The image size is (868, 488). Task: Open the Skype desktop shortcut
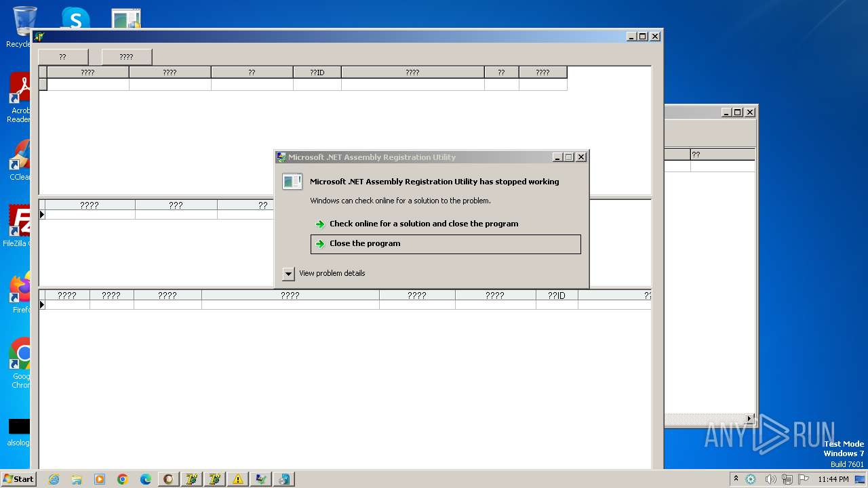(75, 18)
